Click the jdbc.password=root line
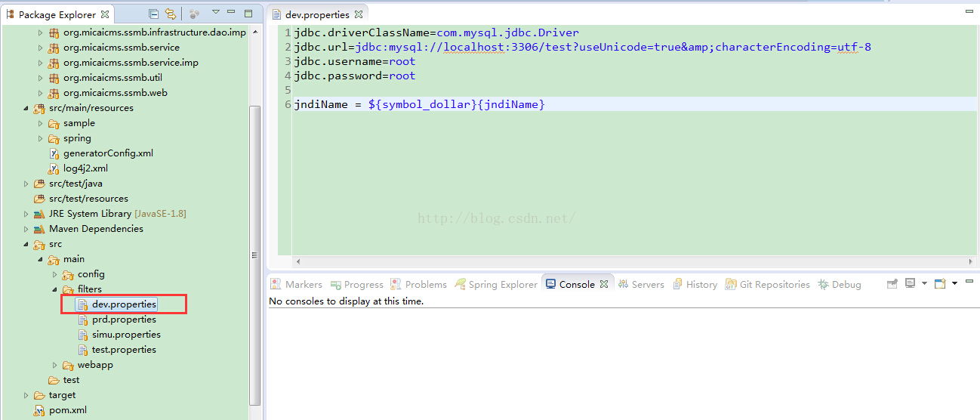Viewport: 980px width, 420px height. tap(355, 76)
